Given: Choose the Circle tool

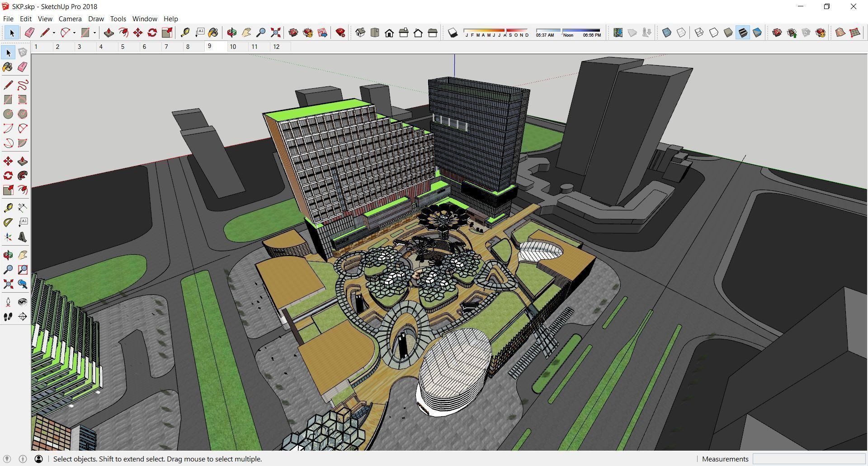Looking at the screenshot, I should point(8,114).
